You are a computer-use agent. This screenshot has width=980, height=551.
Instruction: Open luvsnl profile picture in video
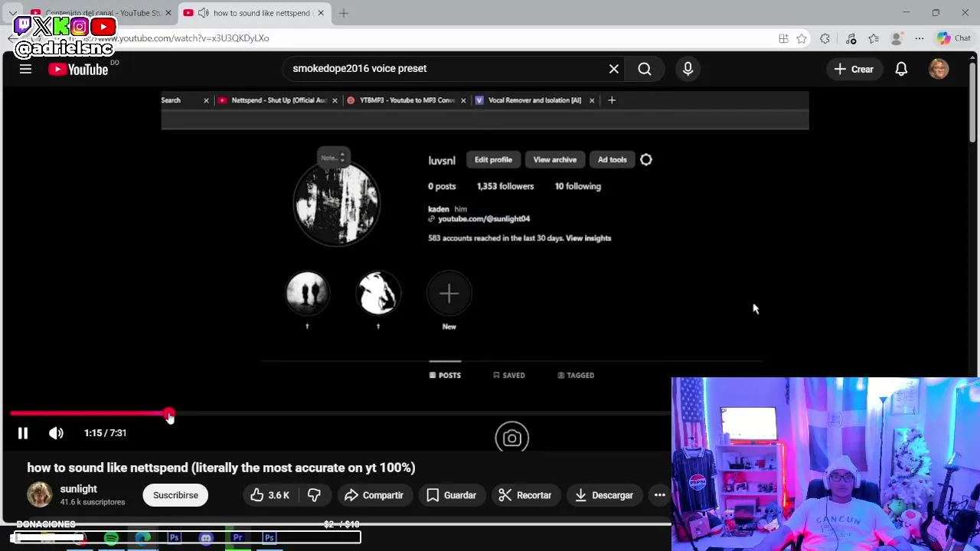(337, 203)
